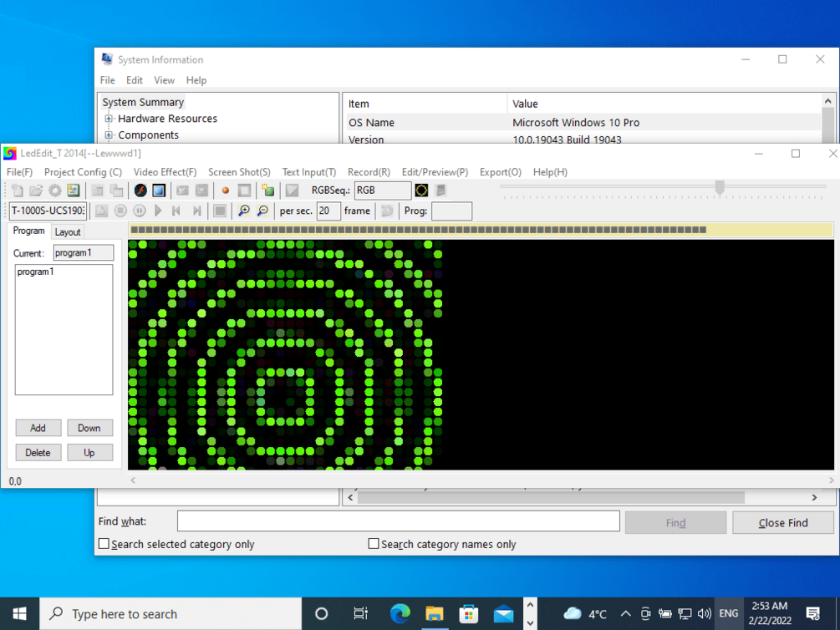The width and height of the screenshot is (840, 630).
Task: Click the Close Find button
Action: pos(781,521)
